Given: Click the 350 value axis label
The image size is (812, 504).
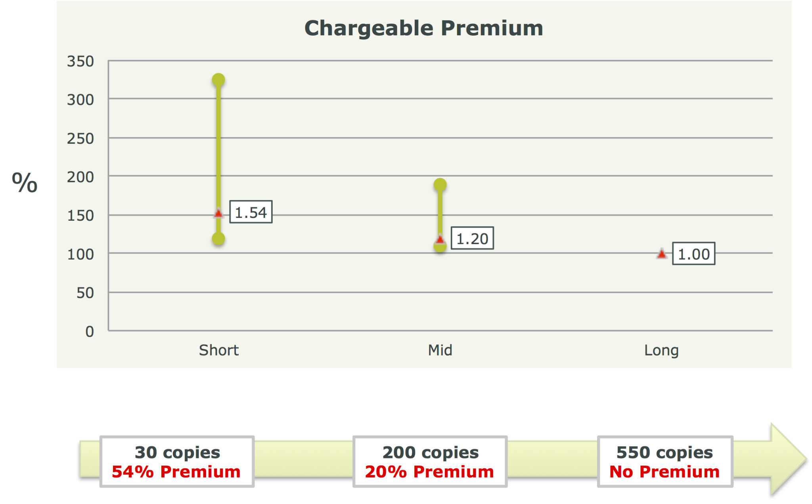Looking at the screenshot, I should pos(80,61).
